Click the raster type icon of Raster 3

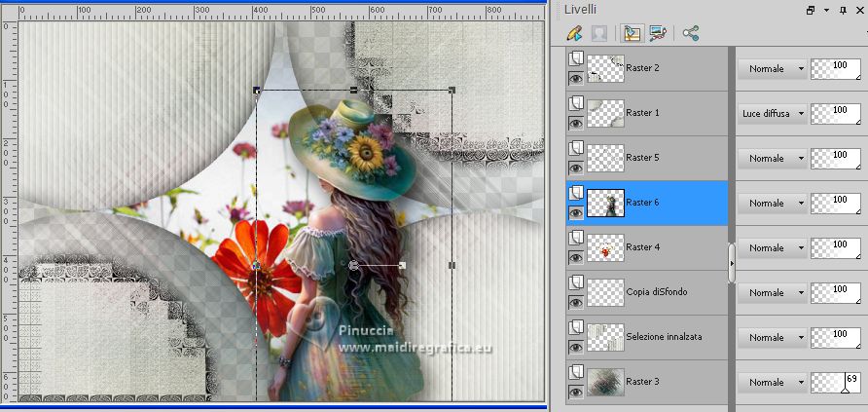[x=576, y=372]
